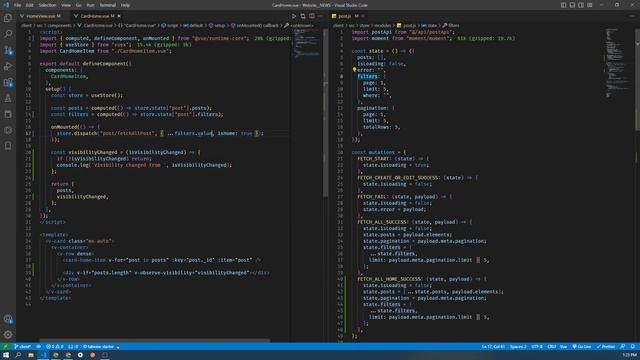Viewport: 640px width, 360px height.
Task: Click the Windows taskbar search icon
Action: (x=18, y=355)
